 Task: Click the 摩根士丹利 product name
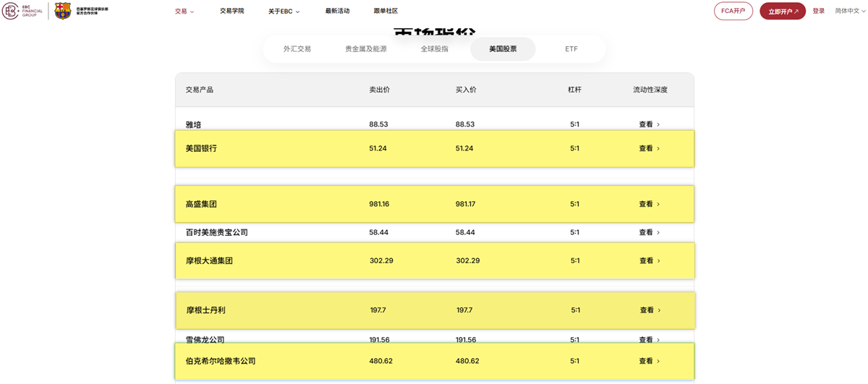point(206,310)
